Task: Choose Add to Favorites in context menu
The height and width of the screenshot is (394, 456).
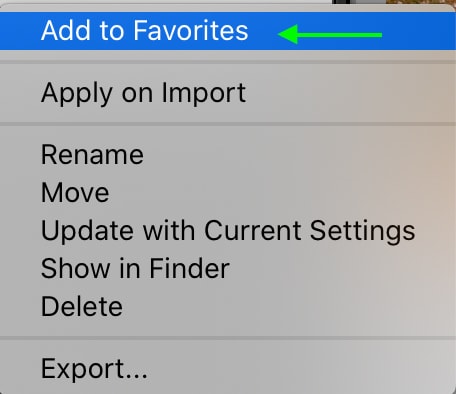Action: point(228,31)
